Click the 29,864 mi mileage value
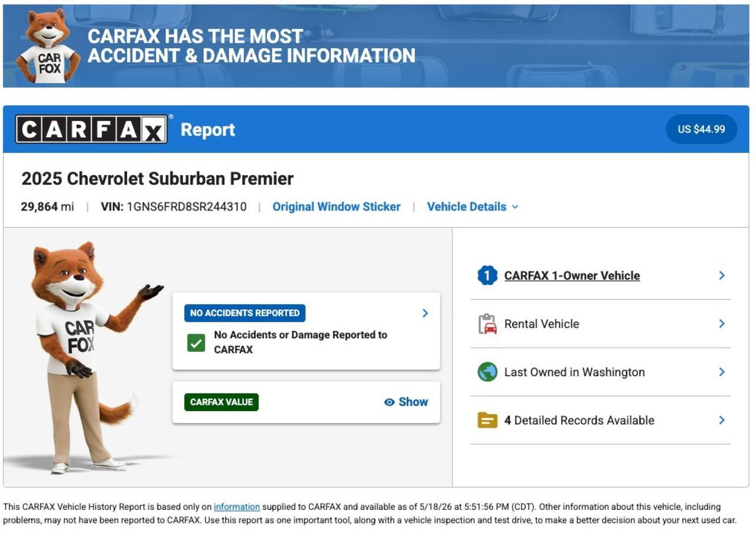The image size is (756, 541). point(47,207)
